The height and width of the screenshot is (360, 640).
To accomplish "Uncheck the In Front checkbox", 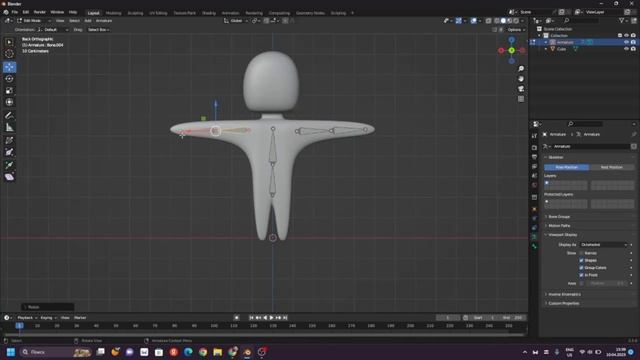I will 581,275.
